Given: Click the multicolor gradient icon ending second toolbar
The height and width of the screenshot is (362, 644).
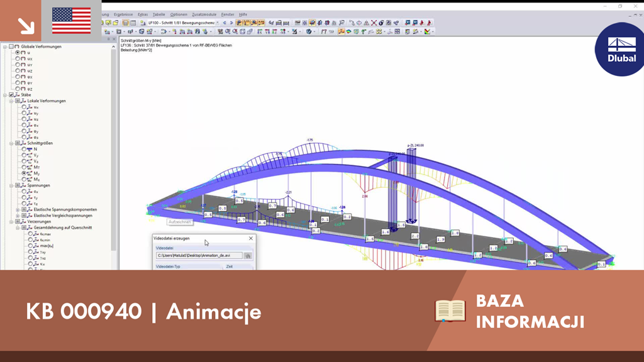Looking at the screenshot, I should [427, 31].
